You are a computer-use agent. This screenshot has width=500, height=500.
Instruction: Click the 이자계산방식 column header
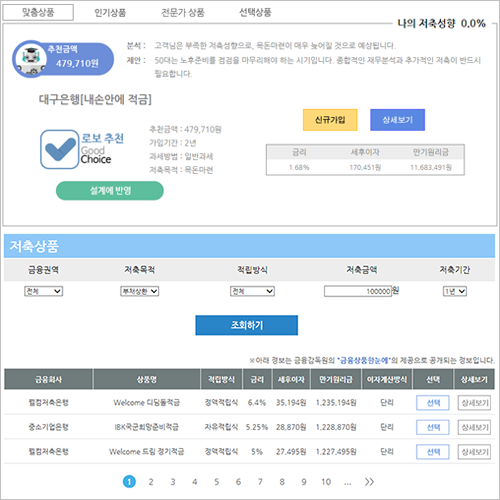[387, 379]
